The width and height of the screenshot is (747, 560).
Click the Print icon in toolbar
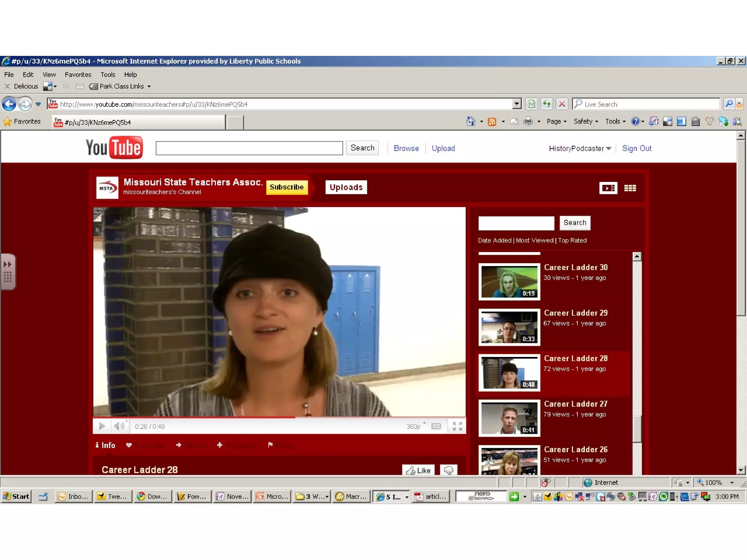point(528,121)
